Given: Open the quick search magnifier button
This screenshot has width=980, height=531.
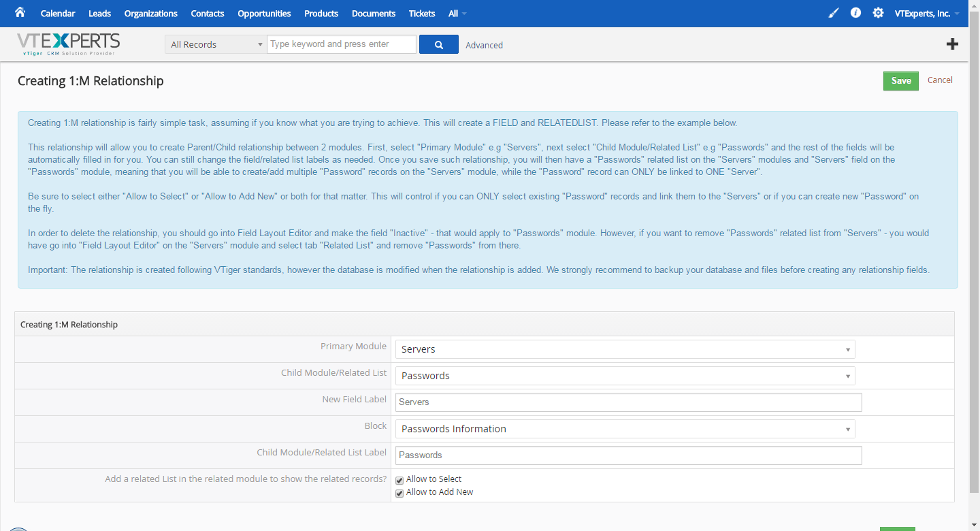Looking at the screenshot, I should tap(438, 44).
